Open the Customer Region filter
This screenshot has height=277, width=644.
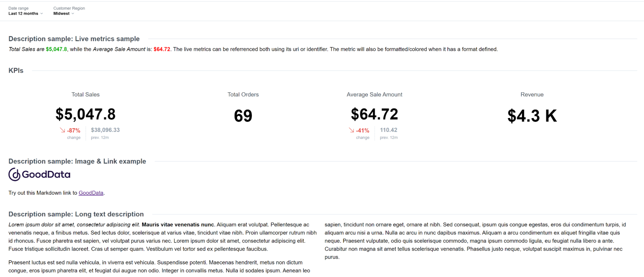click(x=63, y=14)
